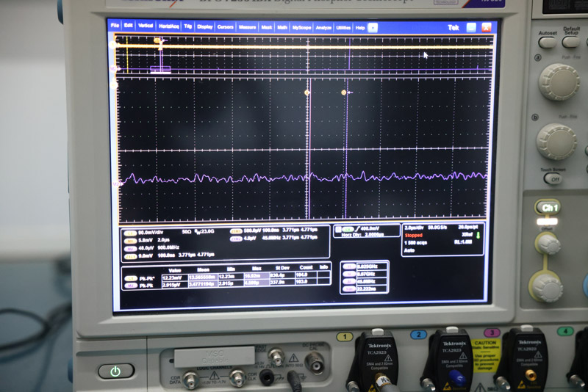
Task: Click the M1 math waveform badge
Action: pos(130,241)
